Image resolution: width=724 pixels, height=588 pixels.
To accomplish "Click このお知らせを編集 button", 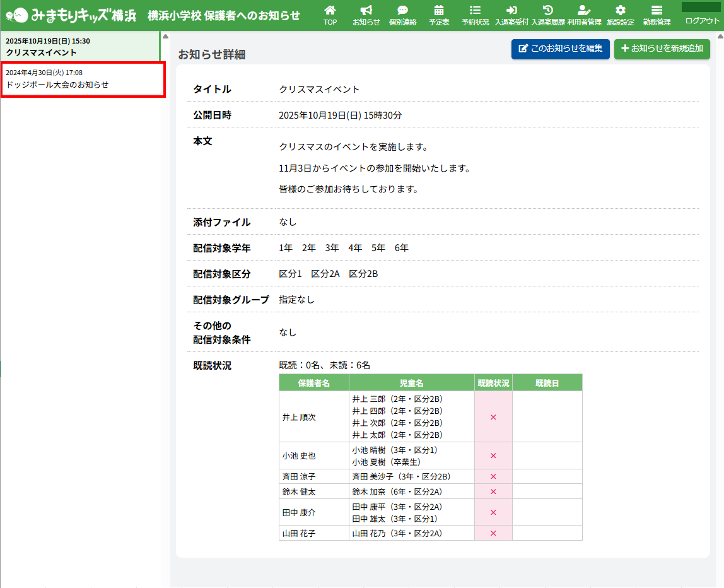I will pos(560,49).
